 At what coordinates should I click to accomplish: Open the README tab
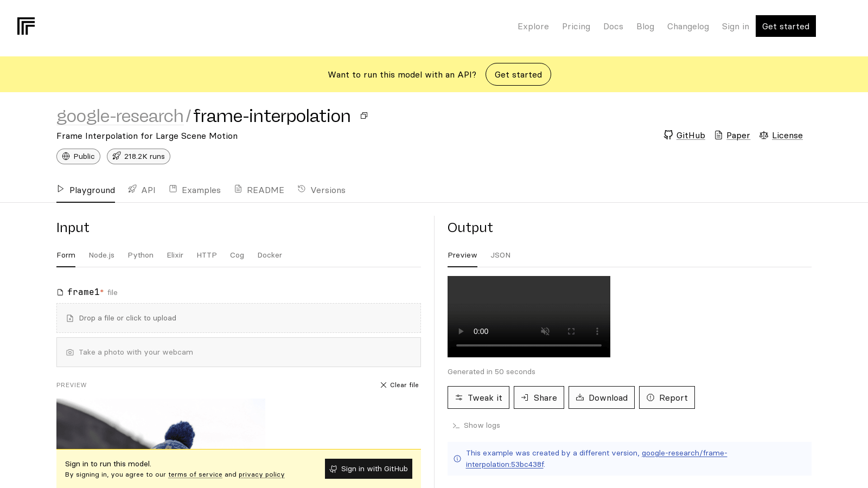259,190
